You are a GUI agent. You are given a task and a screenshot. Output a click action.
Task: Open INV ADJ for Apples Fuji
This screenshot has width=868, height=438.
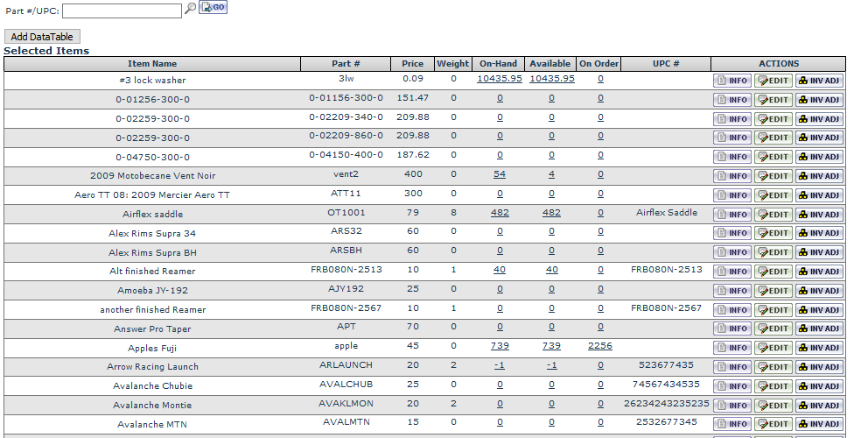tap(819, 349)
